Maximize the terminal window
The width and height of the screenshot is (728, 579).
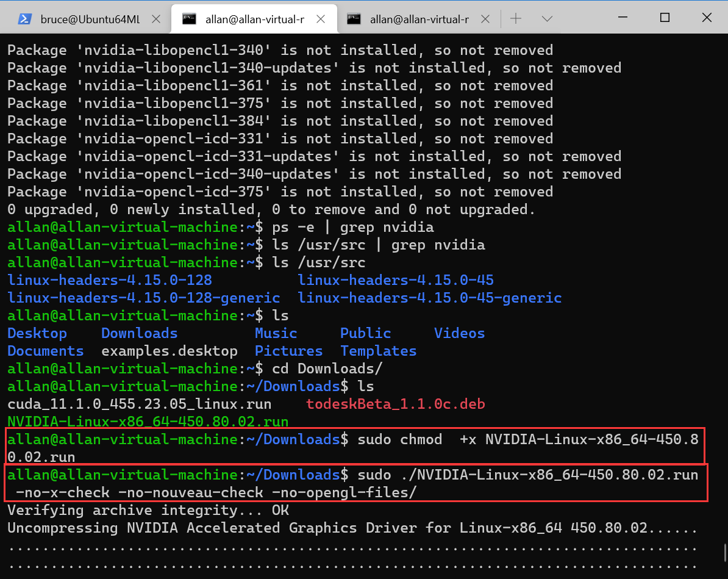[x=665, y=17]
